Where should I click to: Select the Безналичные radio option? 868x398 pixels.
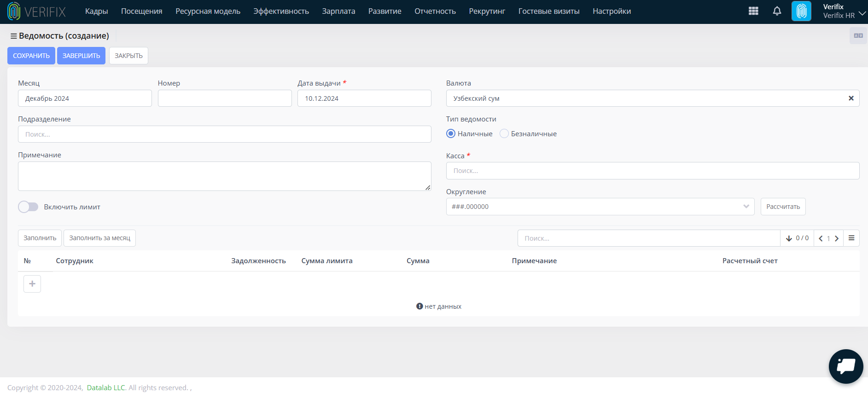pyautogui.click(x=504, y=134)
